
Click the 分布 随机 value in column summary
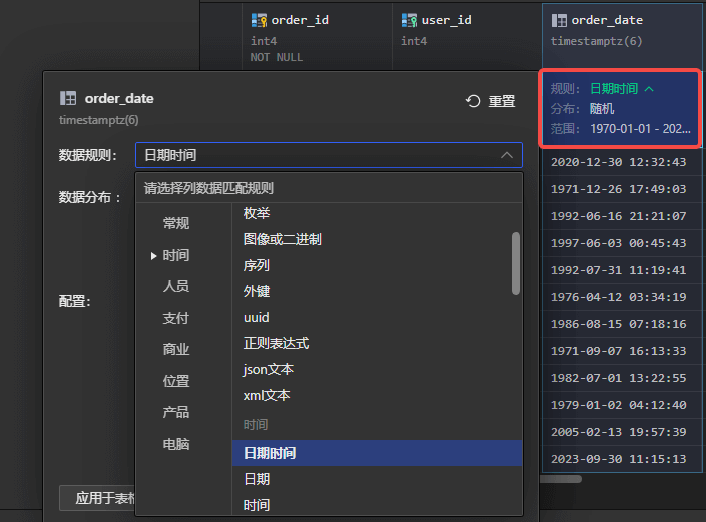coord(602,109)
